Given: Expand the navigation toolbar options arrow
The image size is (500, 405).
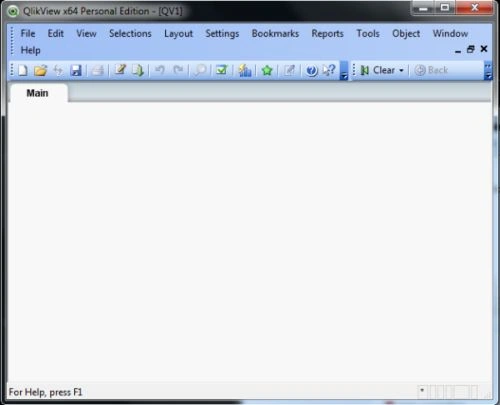Looking at the screenshot, I should (488, 71).
